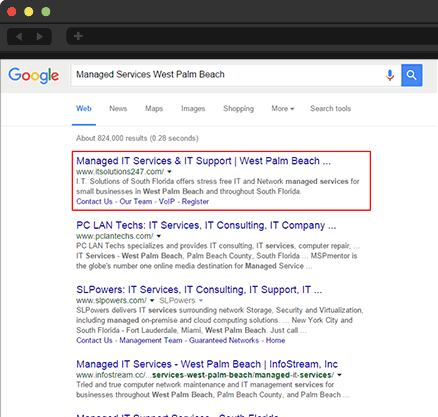Open Managed IT Services & IT Support result
438x417 pixels.
[203, 161]
